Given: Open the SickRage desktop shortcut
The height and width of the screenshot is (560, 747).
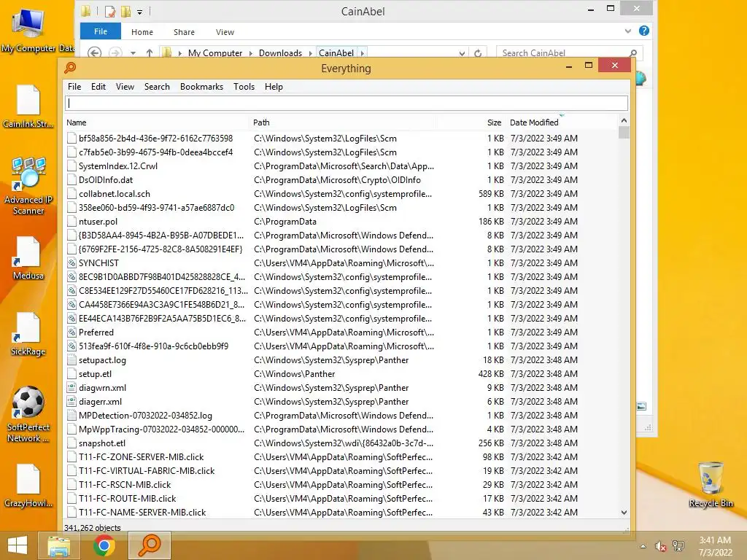Looking at the screenshot, I should tap(28, 334).
